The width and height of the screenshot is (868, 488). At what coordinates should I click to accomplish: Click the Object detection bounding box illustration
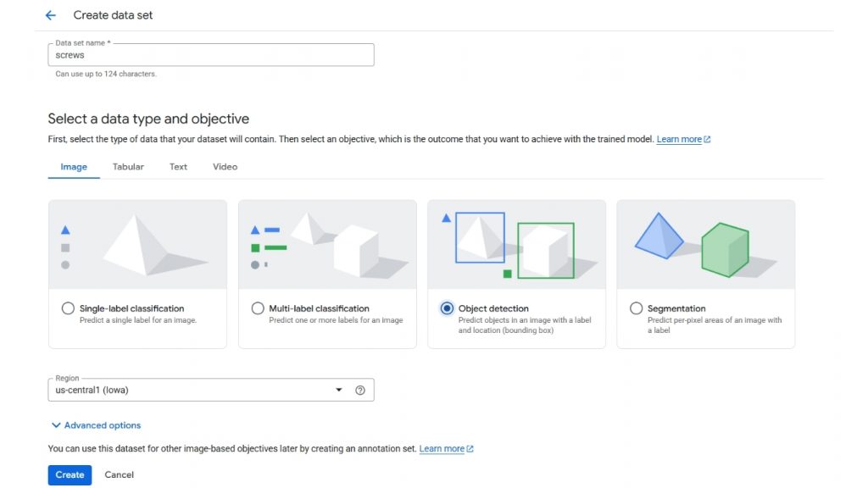516,245
